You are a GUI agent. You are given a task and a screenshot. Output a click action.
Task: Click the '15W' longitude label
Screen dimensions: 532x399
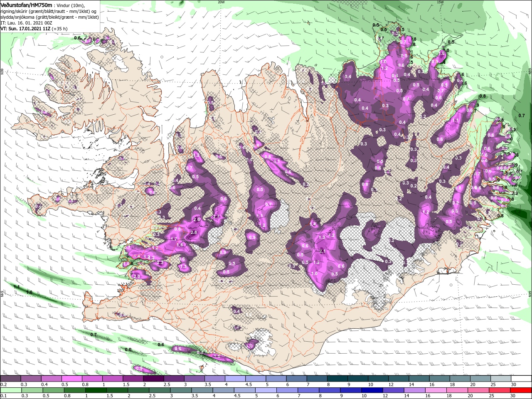[441, 2]
